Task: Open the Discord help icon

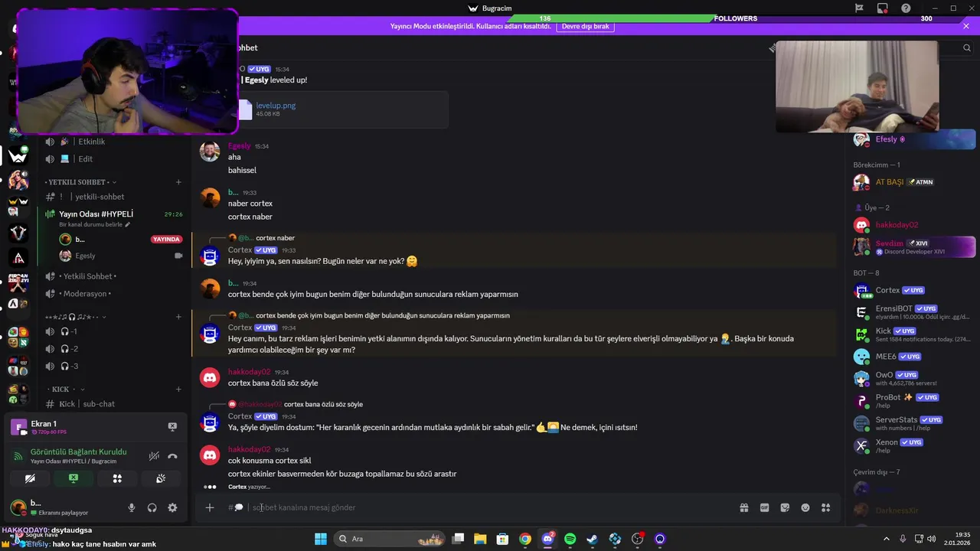Action: [x=906, y=8]
